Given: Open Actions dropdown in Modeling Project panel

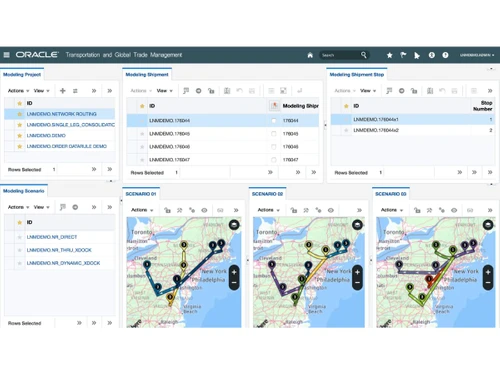Looking at the screenshot, I should coord(18,91).
